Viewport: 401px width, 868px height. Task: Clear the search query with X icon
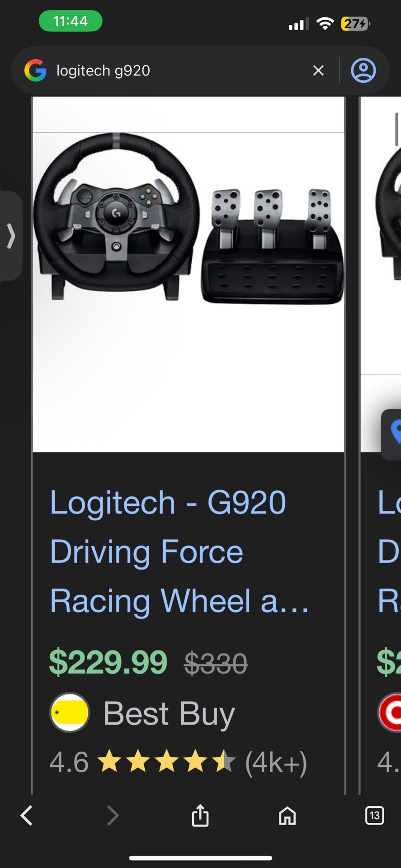coord(318,71)
